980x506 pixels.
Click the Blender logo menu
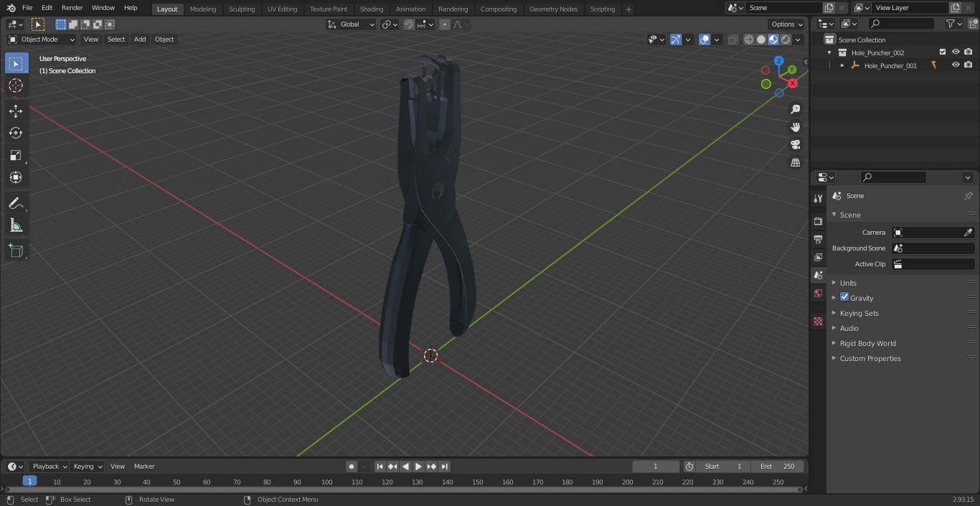click(11, 8)
